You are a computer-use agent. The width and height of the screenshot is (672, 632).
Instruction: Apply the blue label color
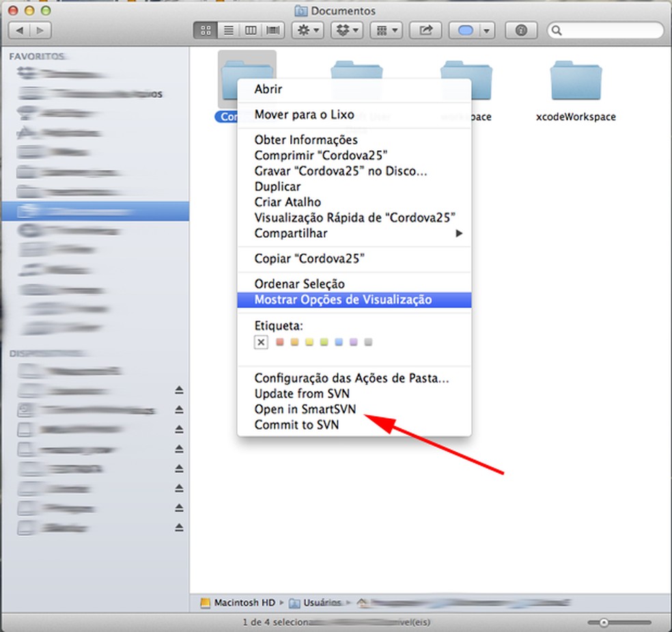coord(339,342)
